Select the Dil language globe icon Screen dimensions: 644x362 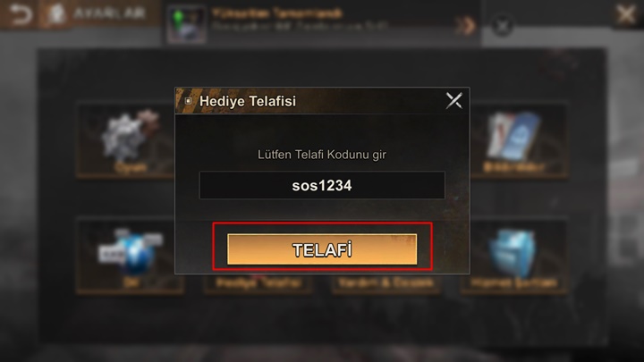[131, 252]
